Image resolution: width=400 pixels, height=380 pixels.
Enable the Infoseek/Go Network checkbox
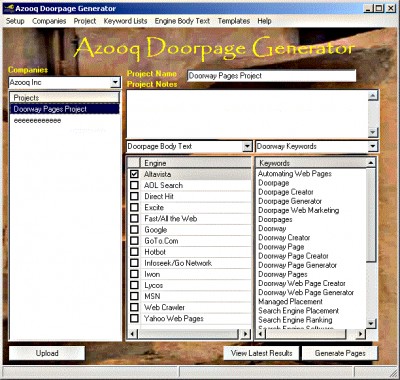pos(134,263)
